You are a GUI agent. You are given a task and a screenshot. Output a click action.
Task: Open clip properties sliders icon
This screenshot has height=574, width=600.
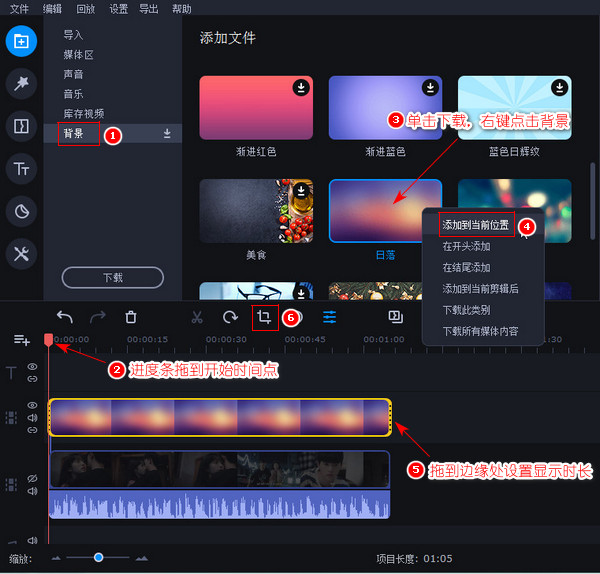329,317
